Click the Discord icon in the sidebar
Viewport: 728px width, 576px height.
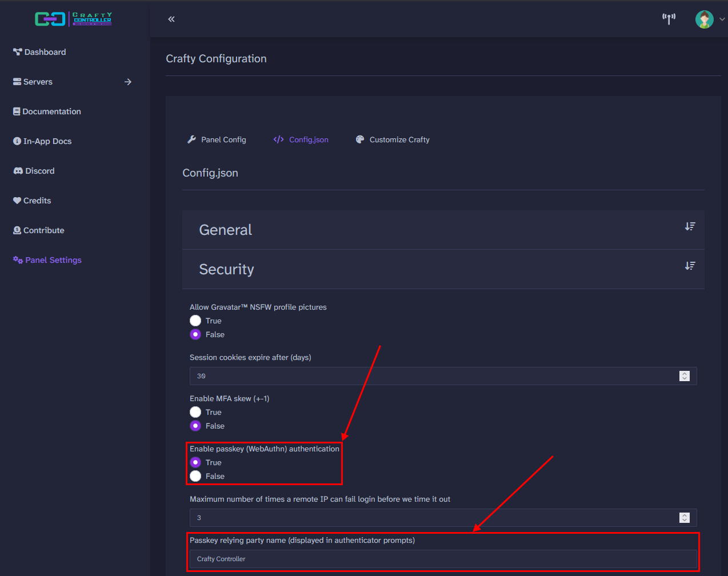click(x=17, y=170)
